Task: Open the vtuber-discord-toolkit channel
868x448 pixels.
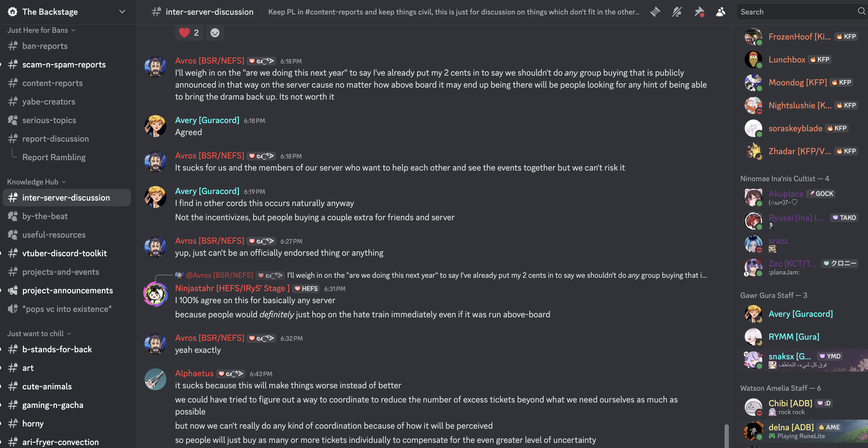Action: (x=64, y=253)
